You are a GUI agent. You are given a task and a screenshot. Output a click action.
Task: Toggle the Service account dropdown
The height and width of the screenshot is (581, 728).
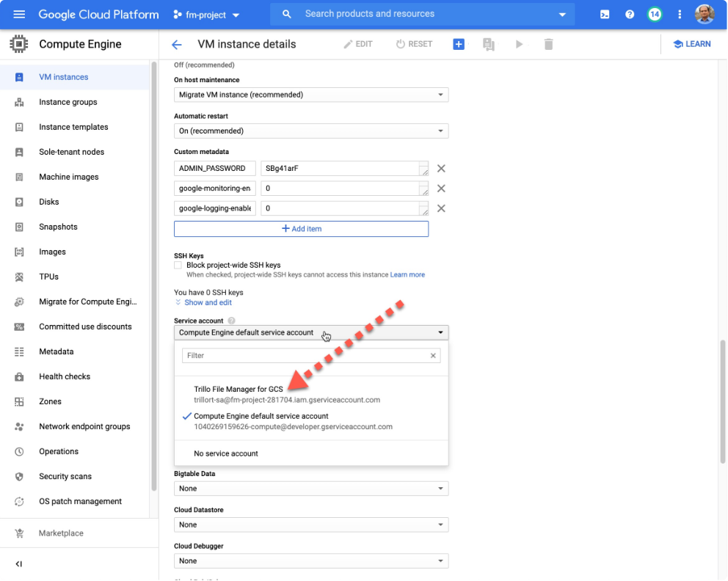pos(311,333)
